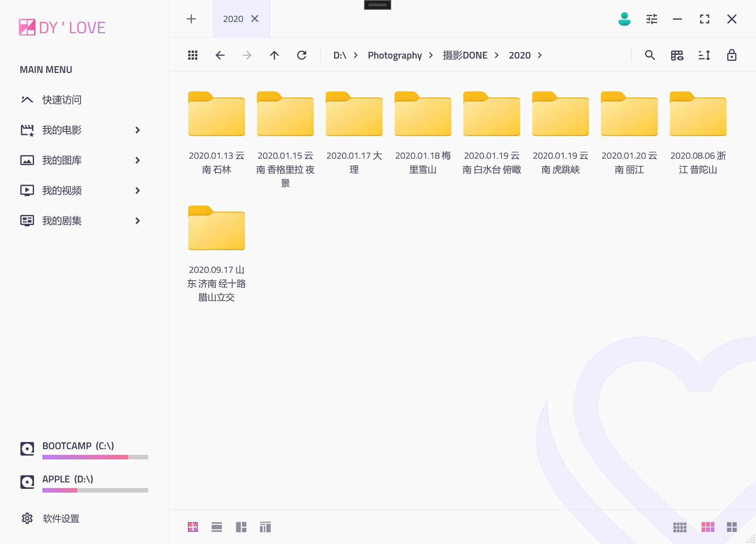Click BOOTCAMP drive usage bar

pos(95,457)
